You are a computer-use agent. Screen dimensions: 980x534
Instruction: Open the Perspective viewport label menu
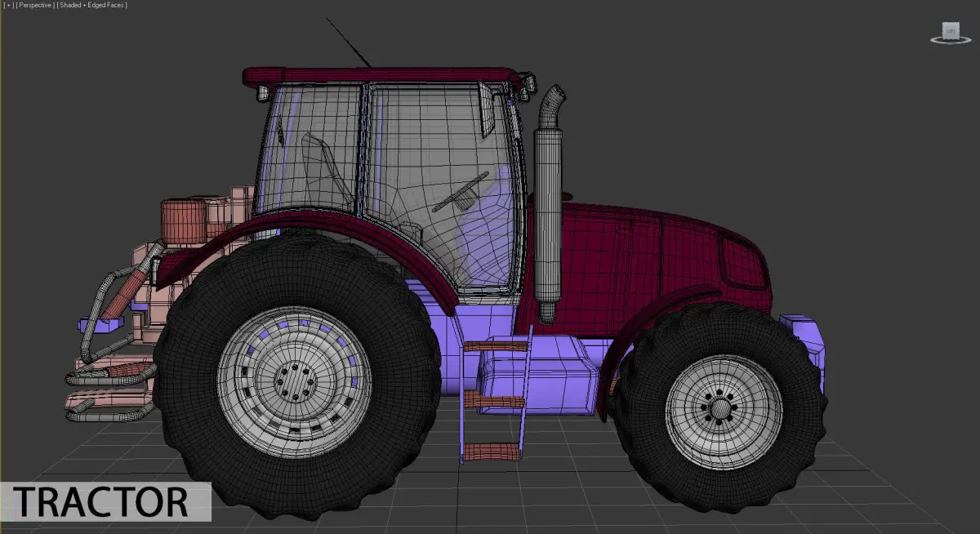pyautogui.click(x=35, y=5)
